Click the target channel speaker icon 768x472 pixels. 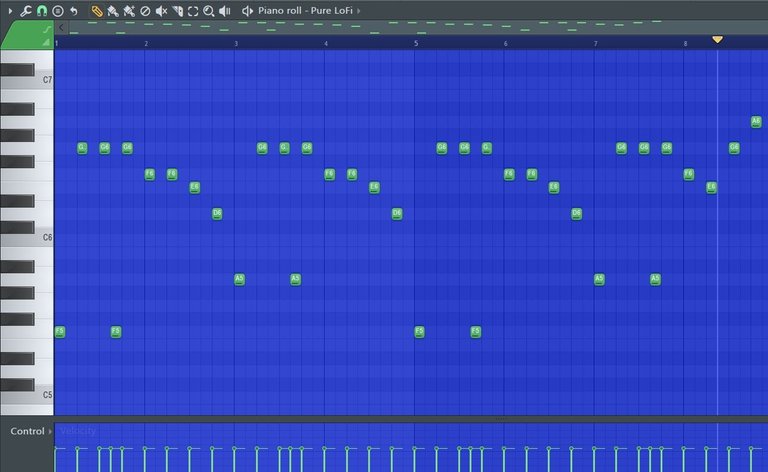click(x=247, y=10)
